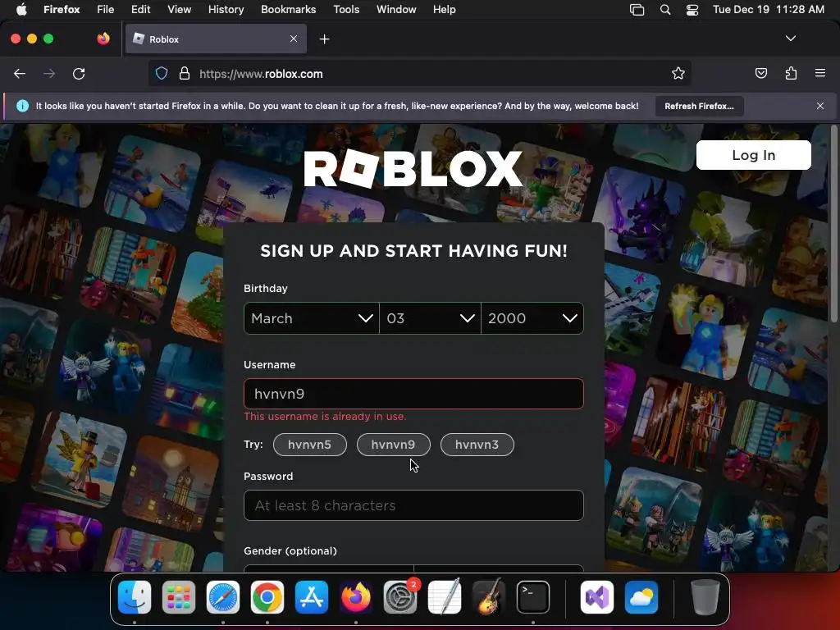This screenshot has height=630, width=840.
Task: Open the Bookmarks menu
Action: click(288, 9)
